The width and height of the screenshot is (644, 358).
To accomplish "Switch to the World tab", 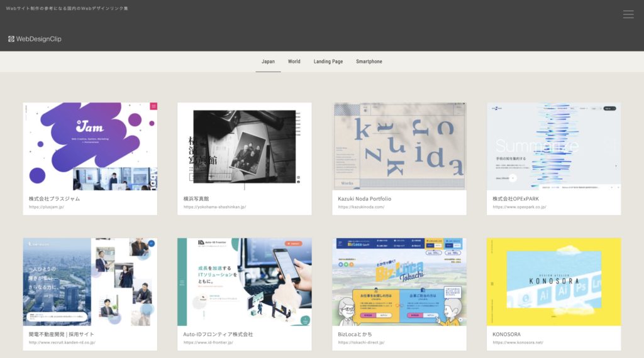I will pos(294,62).
